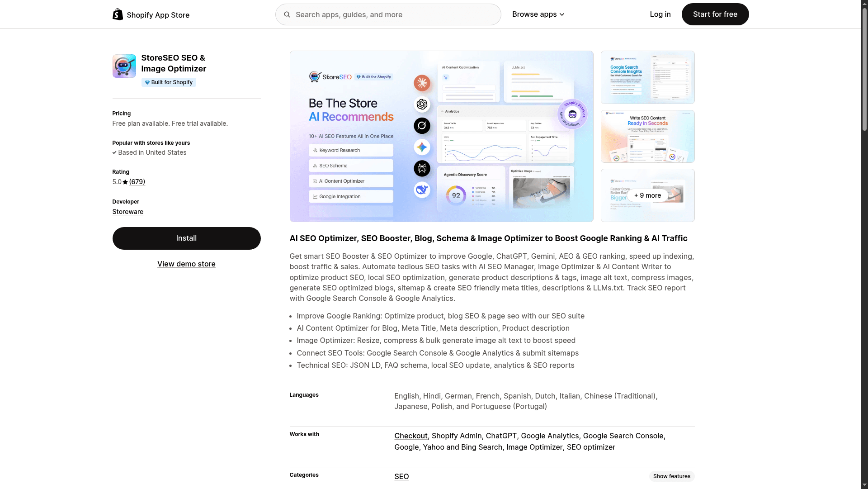Open the main hero screenshot image
The width and height of the screenshot is (868, 489).
[441, 136]
